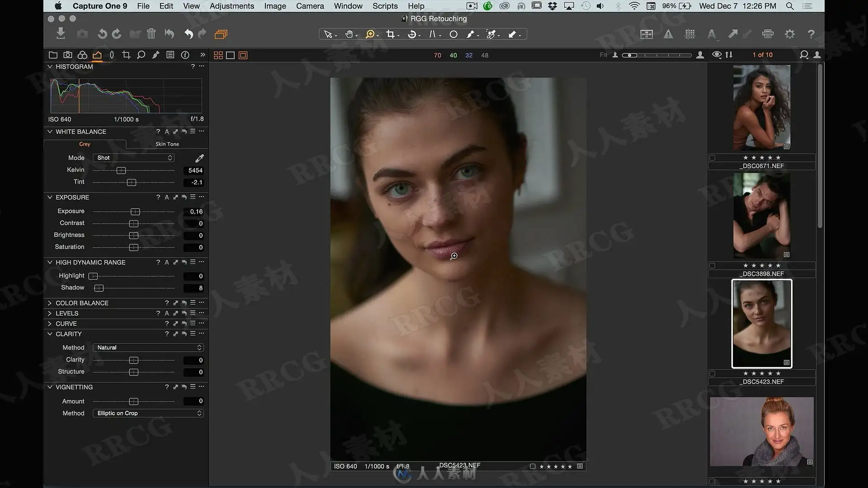Select the _DSC3898.NEF thumbnail
The height and width of the screenshot is (488, 868).
(761, 216)
